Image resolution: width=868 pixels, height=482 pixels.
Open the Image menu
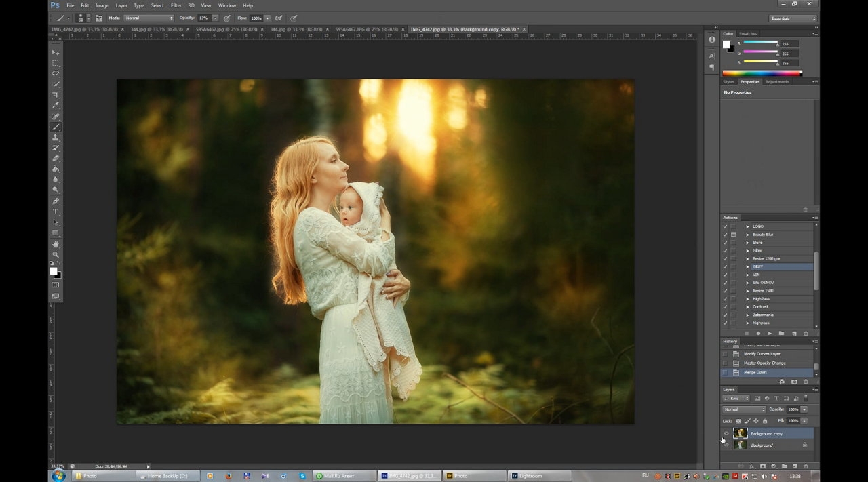[102, 5]
